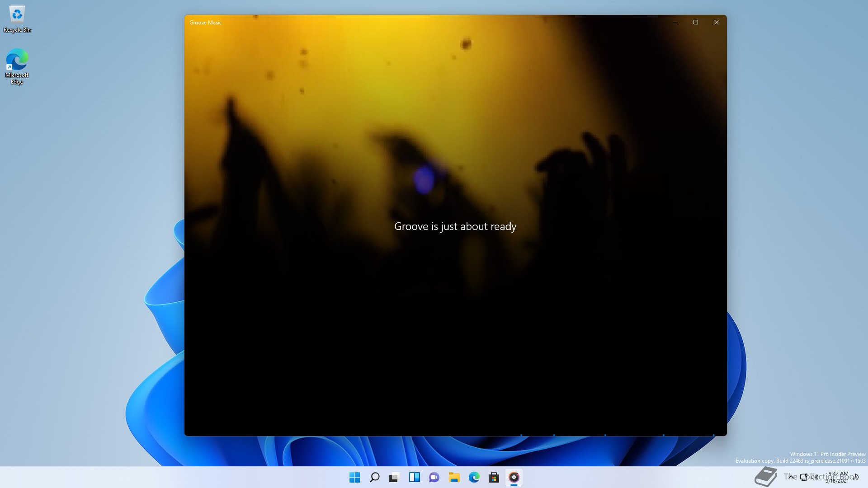Click the "Groove Music" title bar text
Screen dimensions: 868x488
pos(205,23)
